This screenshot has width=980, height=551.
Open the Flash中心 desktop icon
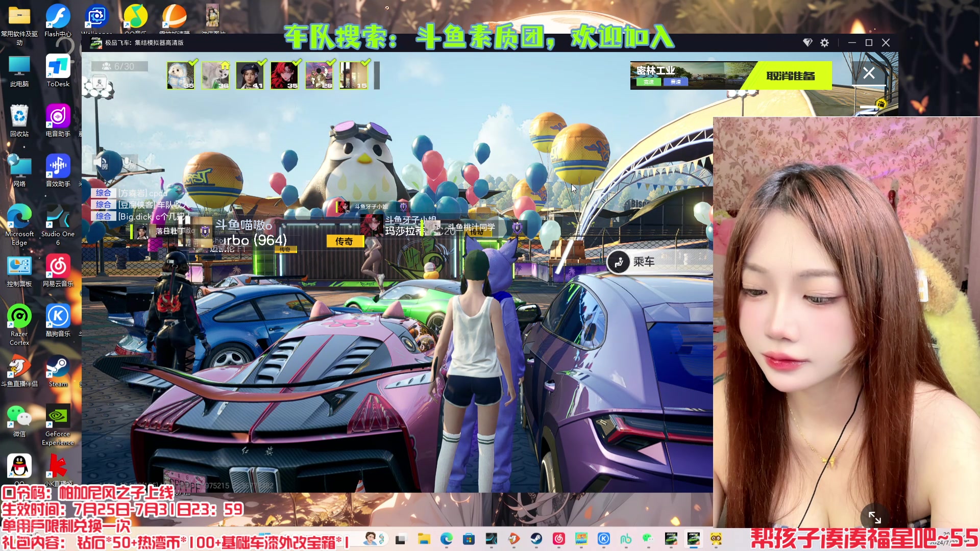click(x=58, y=20)
